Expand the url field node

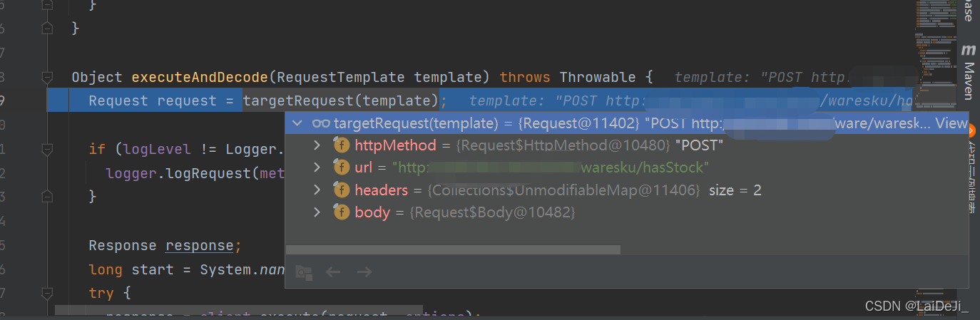point(318,167)
